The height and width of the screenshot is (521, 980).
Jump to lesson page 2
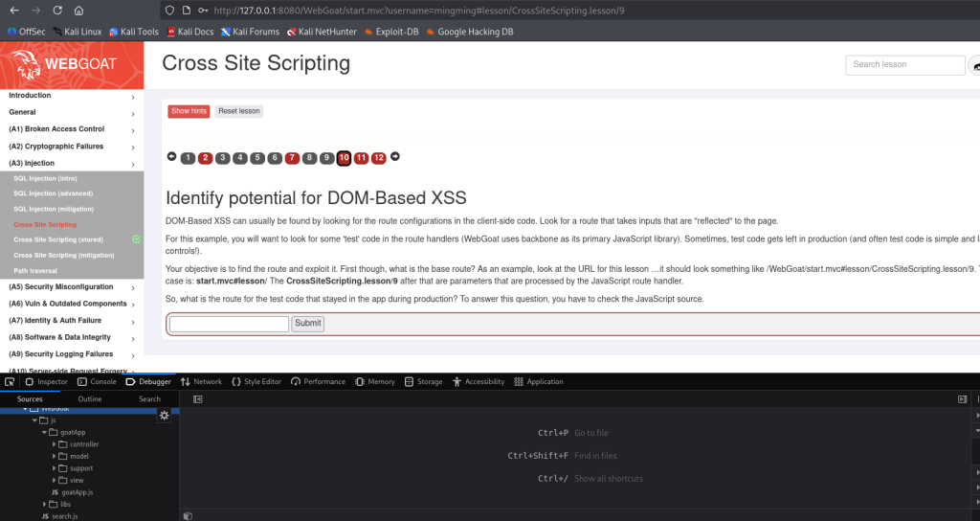[205, 158]
